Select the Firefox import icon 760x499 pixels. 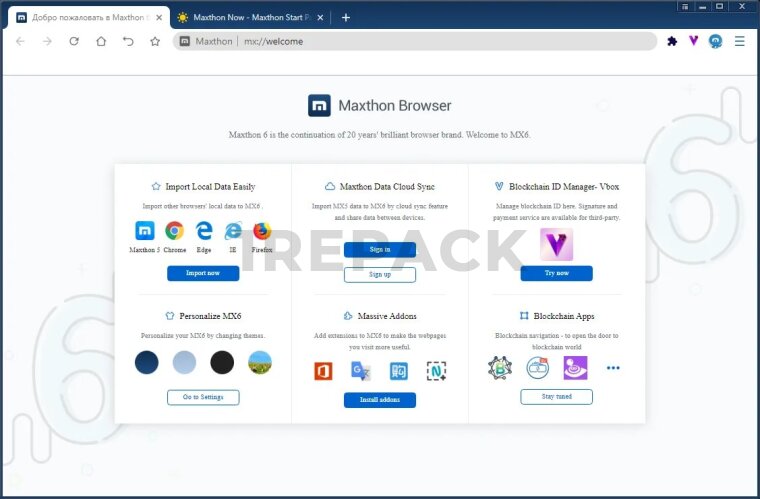tap(262, 231)
